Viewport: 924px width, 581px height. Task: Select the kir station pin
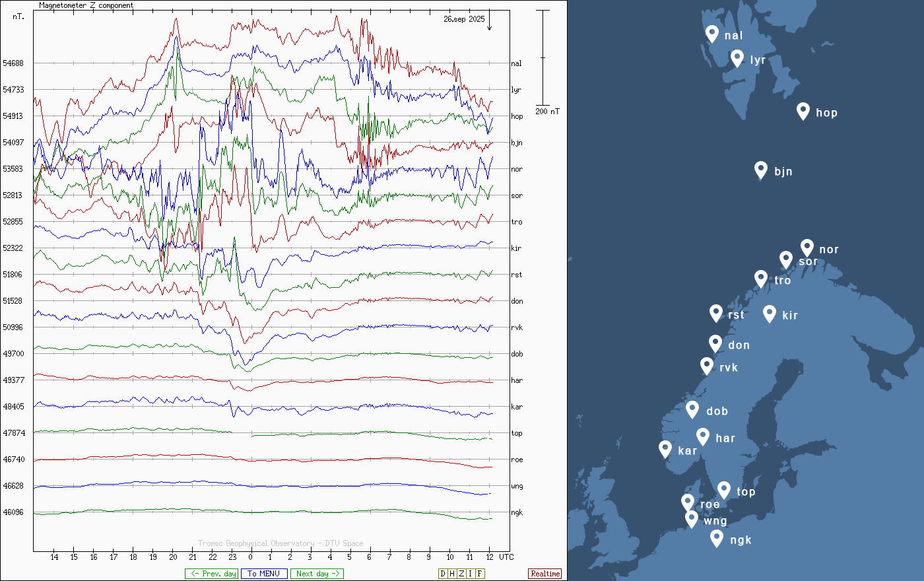tap(769, 314)
